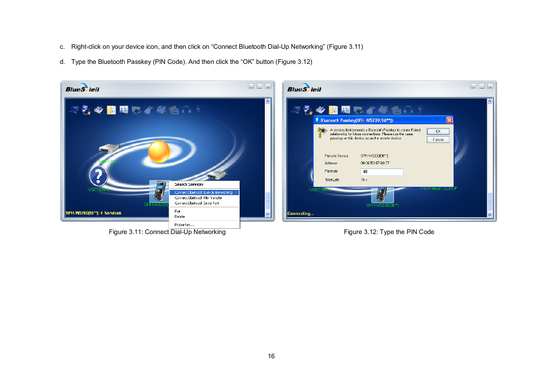This screenshot has width=554, height=392.
Task: Select SPH-W5200 phone icon below passkey dialog
Action: [382, 195]
